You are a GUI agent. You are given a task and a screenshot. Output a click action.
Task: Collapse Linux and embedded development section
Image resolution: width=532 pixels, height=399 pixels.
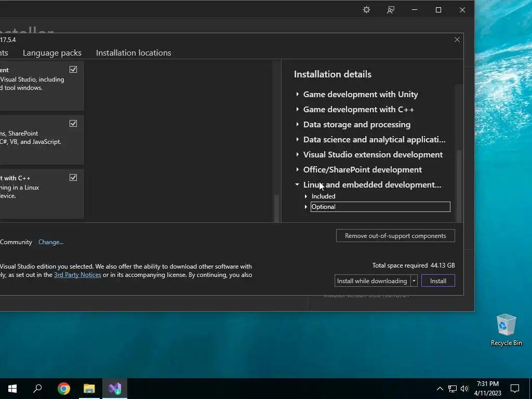pos(297,184)
